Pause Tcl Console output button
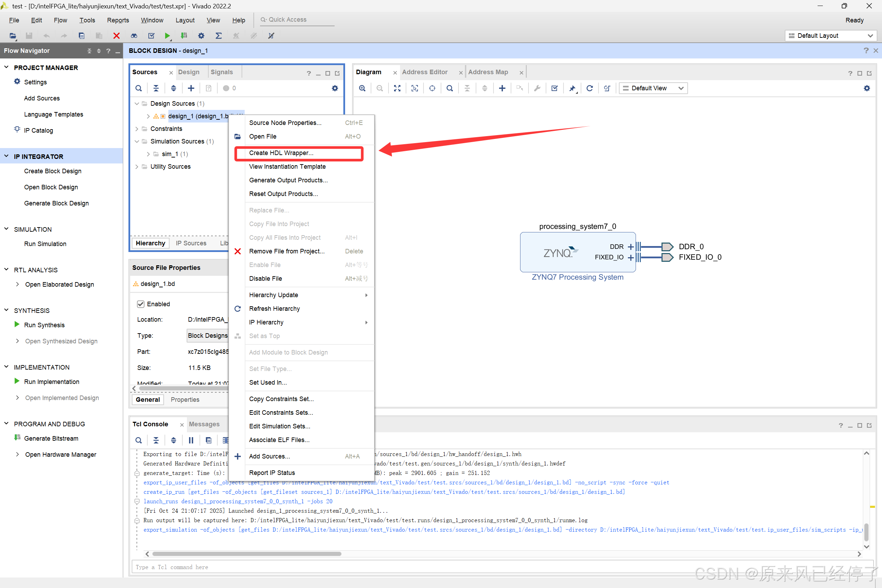Screen dimensions: 882x588 [x=191, y=440]
